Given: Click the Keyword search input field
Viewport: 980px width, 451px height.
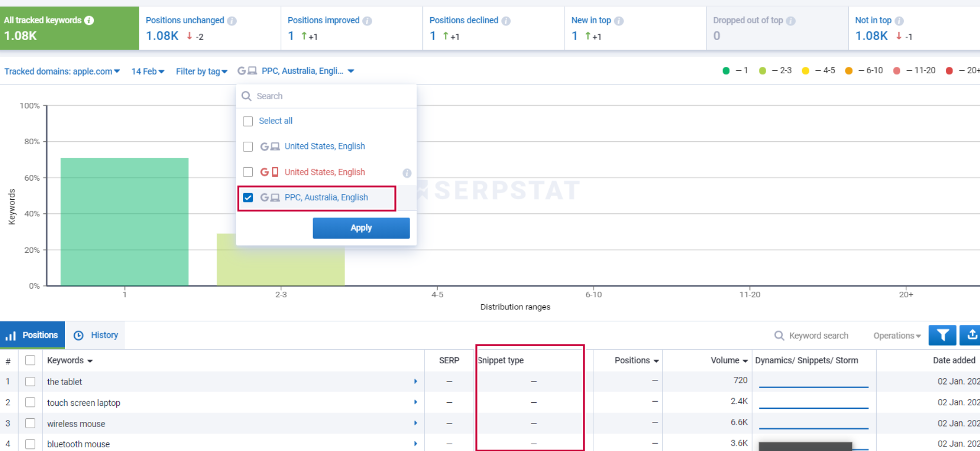Looking at the screenshot, I should (819, 336).
